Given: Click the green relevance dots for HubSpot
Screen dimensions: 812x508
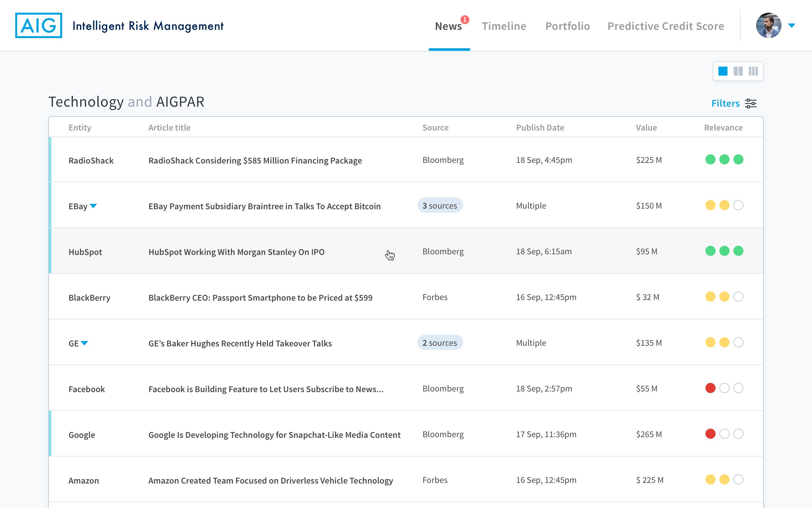Looking at the screenshot, I should click(724, 251).
